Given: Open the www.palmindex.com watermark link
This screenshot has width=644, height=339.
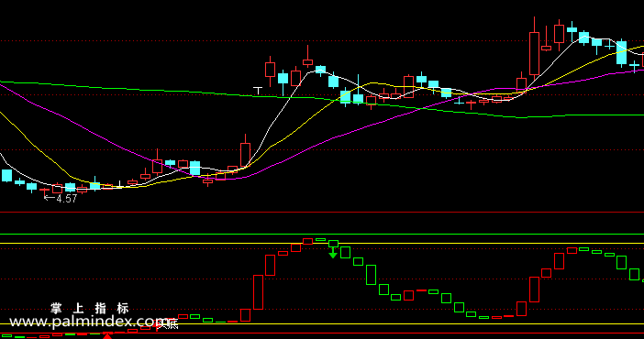Looking at the screenshot, I should point(89,322).
